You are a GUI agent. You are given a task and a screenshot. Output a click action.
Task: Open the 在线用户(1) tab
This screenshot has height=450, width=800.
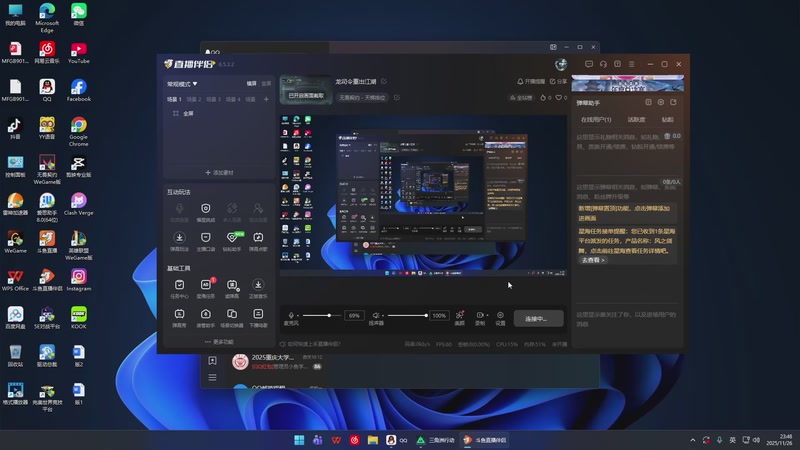click(596, 119)
